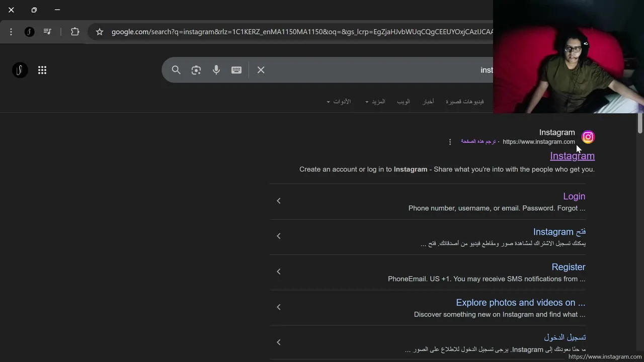Open the Chrome three-dot menu
644x362 pixels.
[x=11, y=32]
